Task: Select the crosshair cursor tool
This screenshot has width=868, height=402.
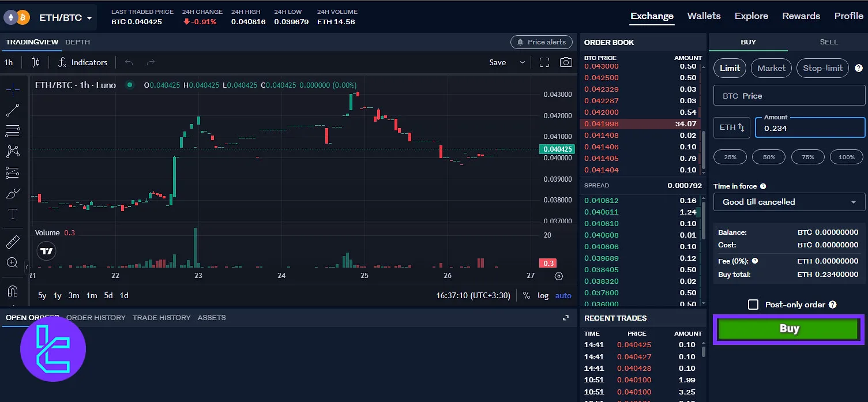Action: coord(13,89)
